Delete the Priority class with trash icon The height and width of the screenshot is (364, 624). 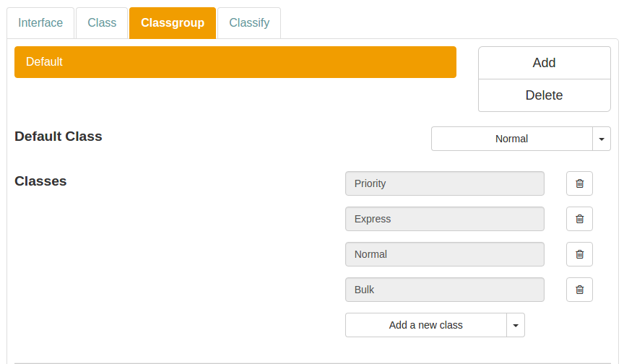point(579,183)
